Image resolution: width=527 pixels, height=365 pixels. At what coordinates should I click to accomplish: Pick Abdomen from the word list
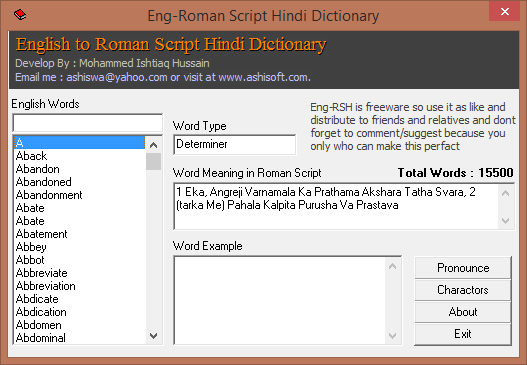[x=79, y=325]
